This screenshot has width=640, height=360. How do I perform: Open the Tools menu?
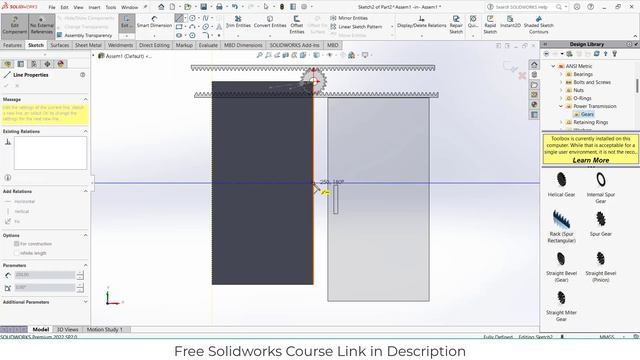point(111,7)
